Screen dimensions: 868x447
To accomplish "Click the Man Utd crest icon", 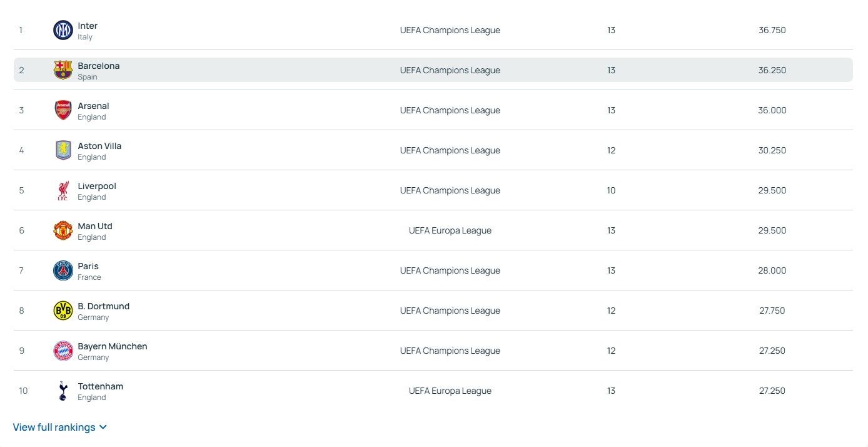I will (63, 230).
